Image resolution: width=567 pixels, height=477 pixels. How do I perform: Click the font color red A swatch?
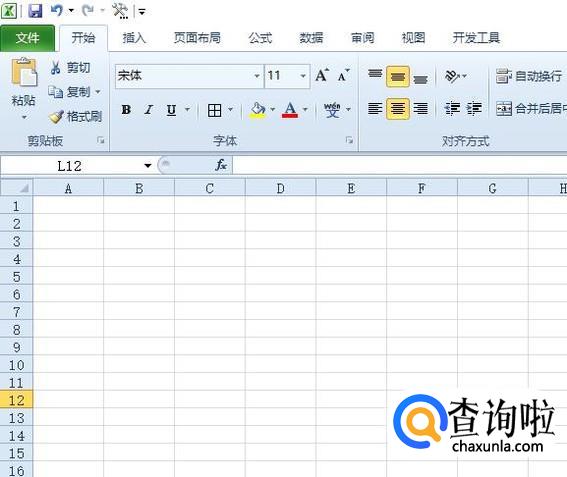[x=290, y=110]
